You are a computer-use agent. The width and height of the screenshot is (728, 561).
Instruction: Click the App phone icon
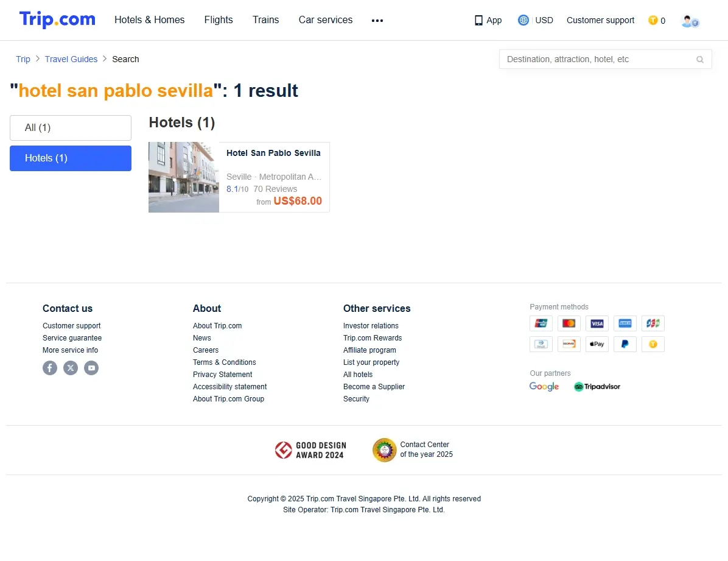click(478, 21)
